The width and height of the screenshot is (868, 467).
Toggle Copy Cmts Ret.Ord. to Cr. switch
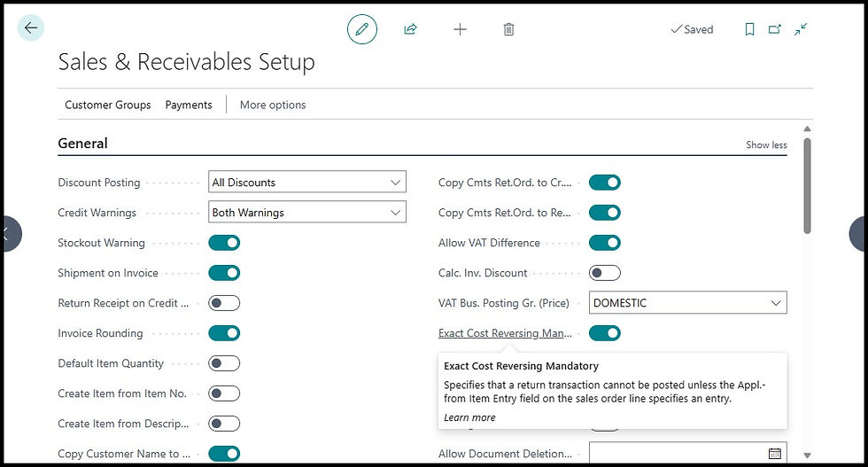(604, 183)
